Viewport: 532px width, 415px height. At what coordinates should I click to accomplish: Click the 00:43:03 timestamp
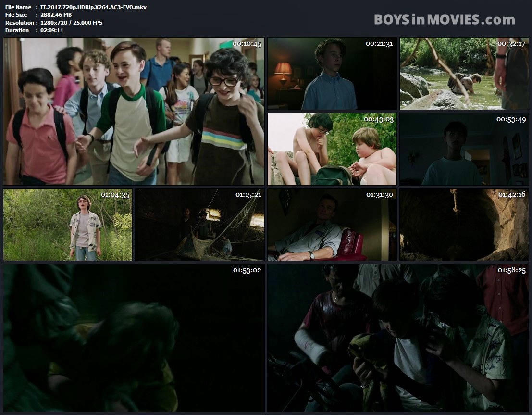(x=379, y=119)
